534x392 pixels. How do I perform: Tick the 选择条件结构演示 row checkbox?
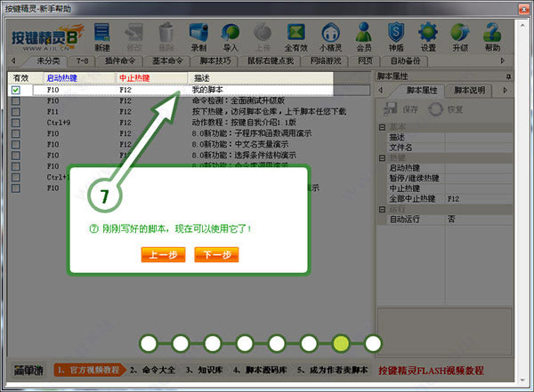click(x=16, y=156)
